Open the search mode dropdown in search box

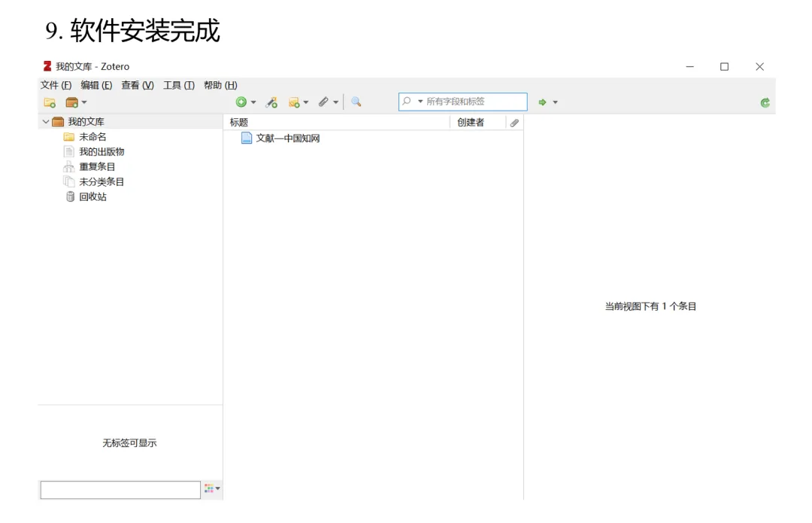(420, 102)
